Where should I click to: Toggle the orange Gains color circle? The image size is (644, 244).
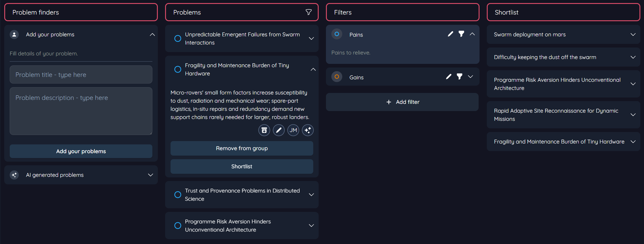click(x=337, y=77)
